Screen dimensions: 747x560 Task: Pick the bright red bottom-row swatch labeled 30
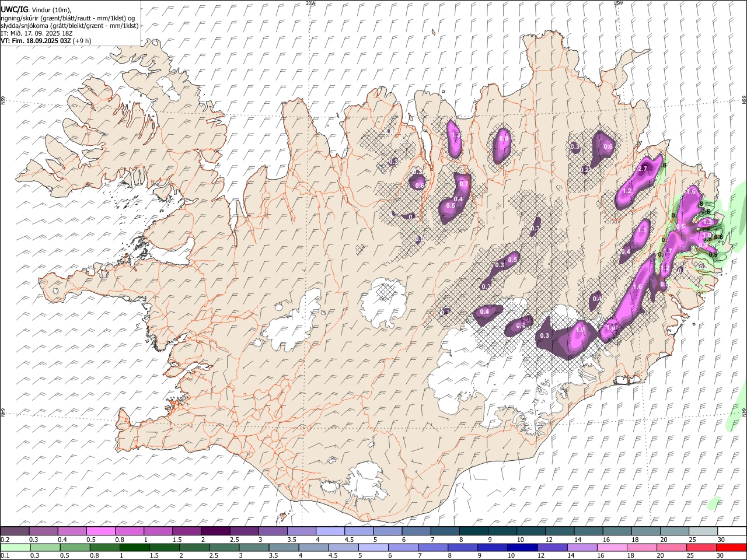point(731,548)
